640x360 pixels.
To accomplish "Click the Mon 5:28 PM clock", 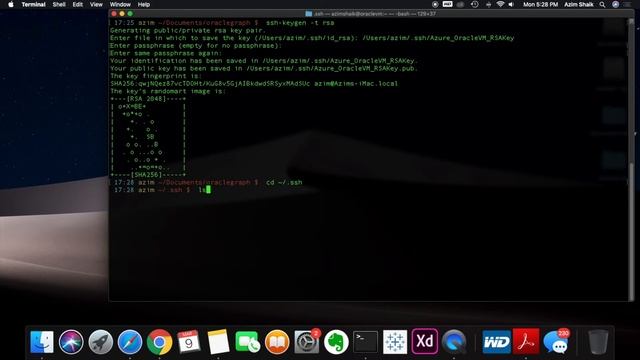I will pos(540,4).
